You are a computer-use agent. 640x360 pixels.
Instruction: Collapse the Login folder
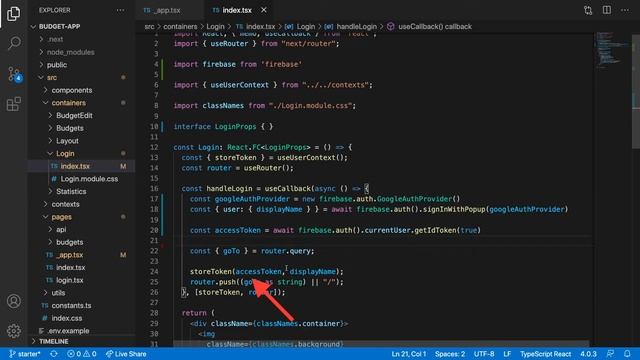[82, 153]
